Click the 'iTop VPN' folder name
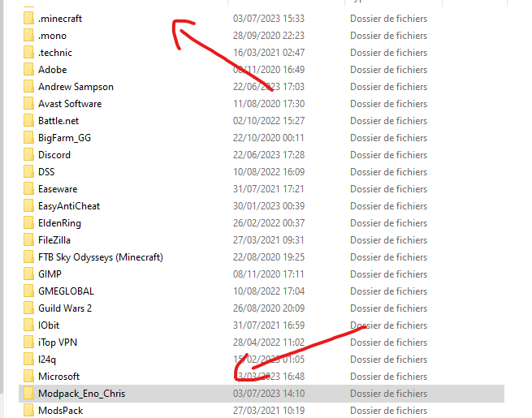The image size is (532, 418). [58, 343]
